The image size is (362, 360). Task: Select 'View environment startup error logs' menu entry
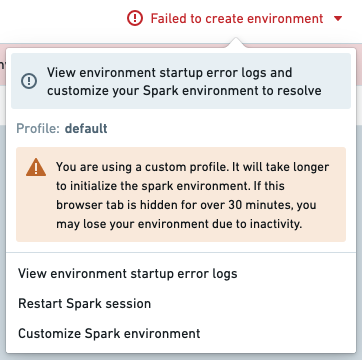pyautogui.click(x=128, y=274)
